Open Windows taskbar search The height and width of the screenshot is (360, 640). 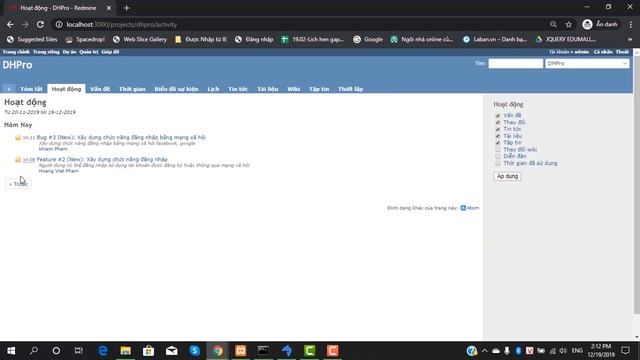pyautogui.click(x=34, y=351)
